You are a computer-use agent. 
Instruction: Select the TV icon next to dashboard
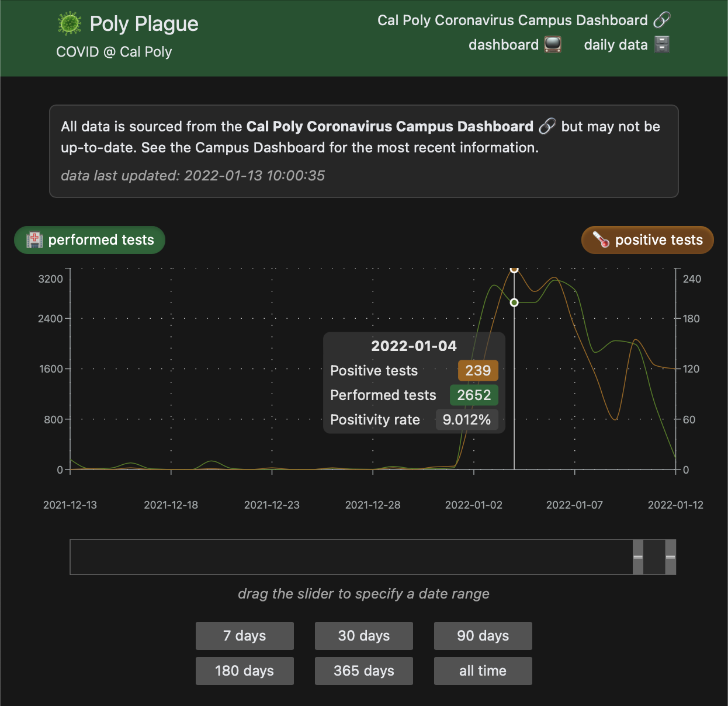coord(552,44)
